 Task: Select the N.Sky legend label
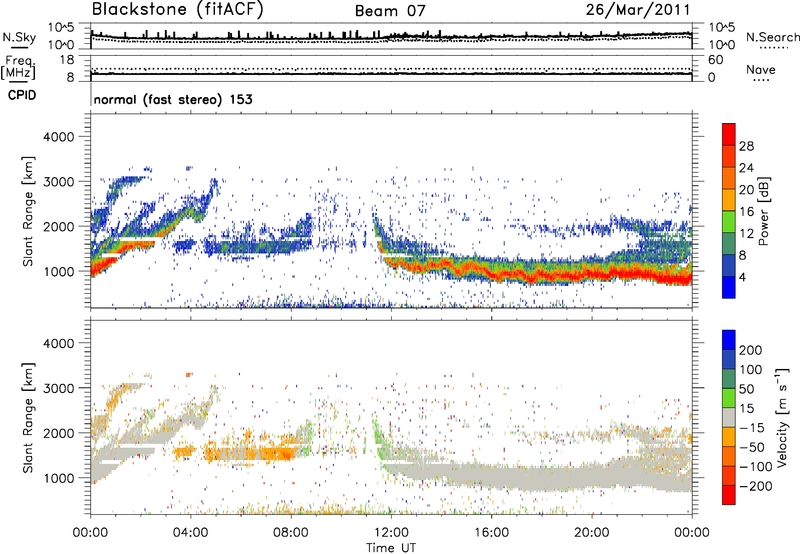(x=19, y=37)
